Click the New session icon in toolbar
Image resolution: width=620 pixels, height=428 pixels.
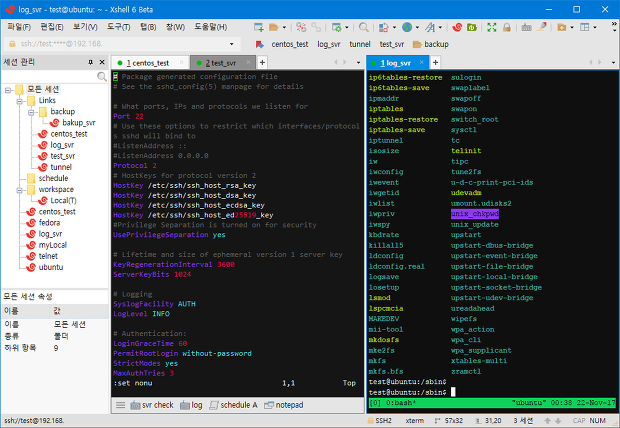(x=259, y=27)
